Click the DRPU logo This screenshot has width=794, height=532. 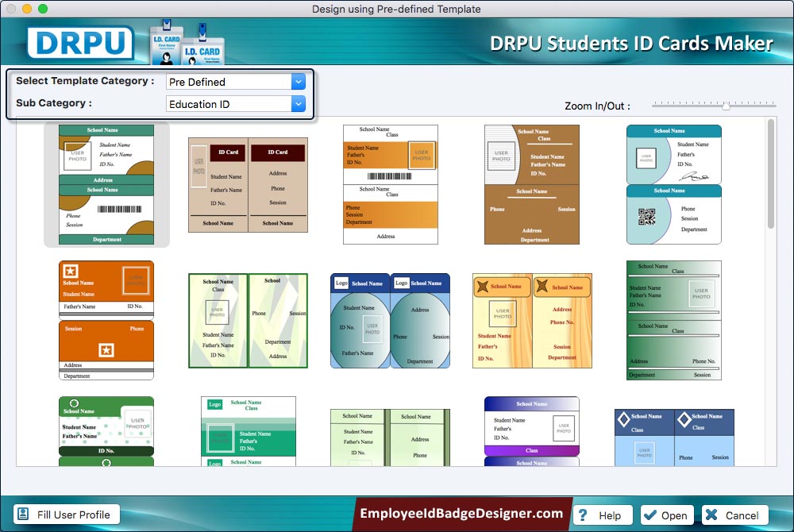[x=80, y=43]
